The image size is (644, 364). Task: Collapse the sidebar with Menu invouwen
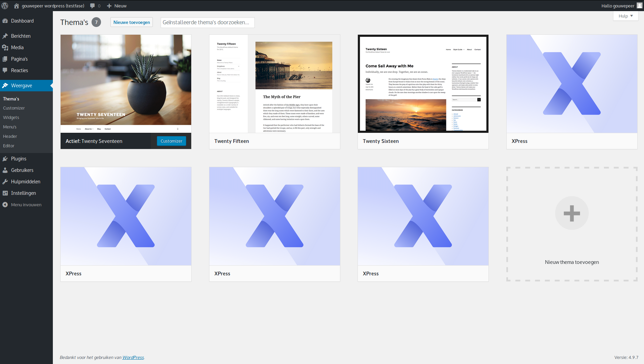click(x=5, y=204)
